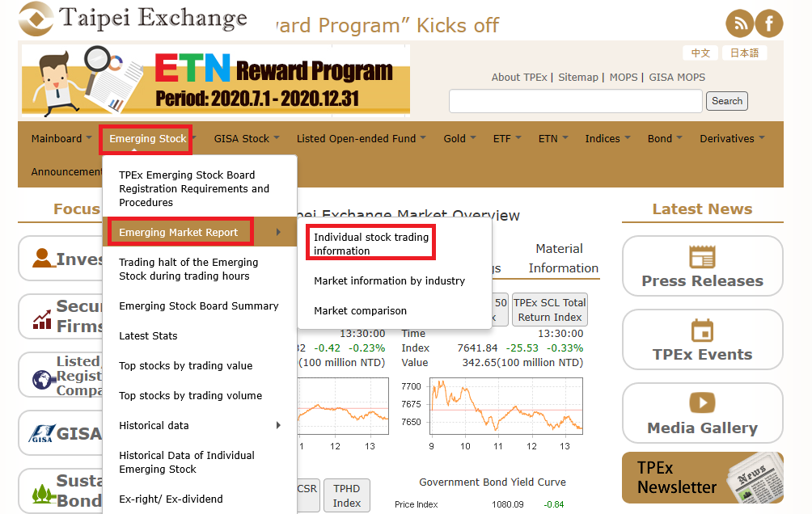Select Latest Stats menu item

coord(148,336)
